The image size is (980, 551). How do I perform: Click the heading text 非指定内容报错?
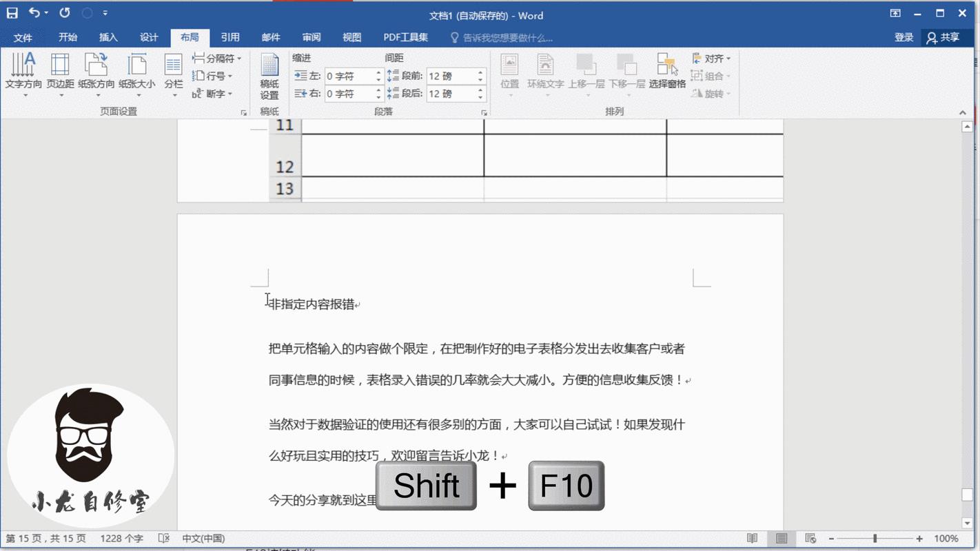(x=311, y=304)
